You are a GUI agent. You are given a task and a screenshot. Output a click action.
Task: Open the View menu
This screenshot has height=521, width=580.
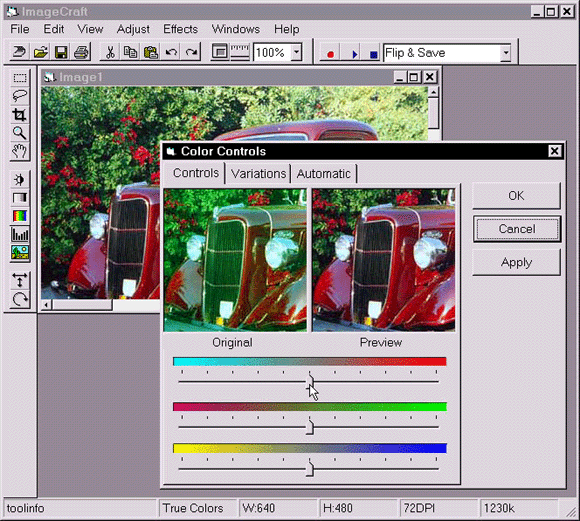point(90,29)
